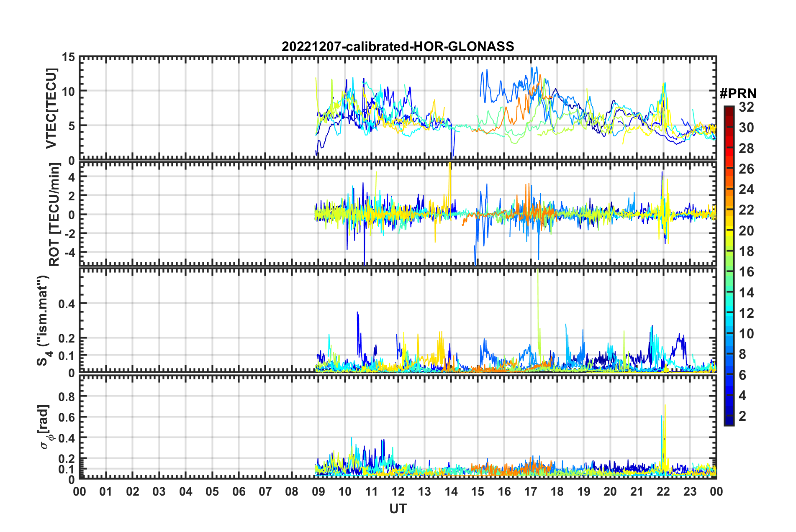This screenshot has width=796, height=532.
Task: Click hour label 15 on the UT axis
Action: pos(478,491)
